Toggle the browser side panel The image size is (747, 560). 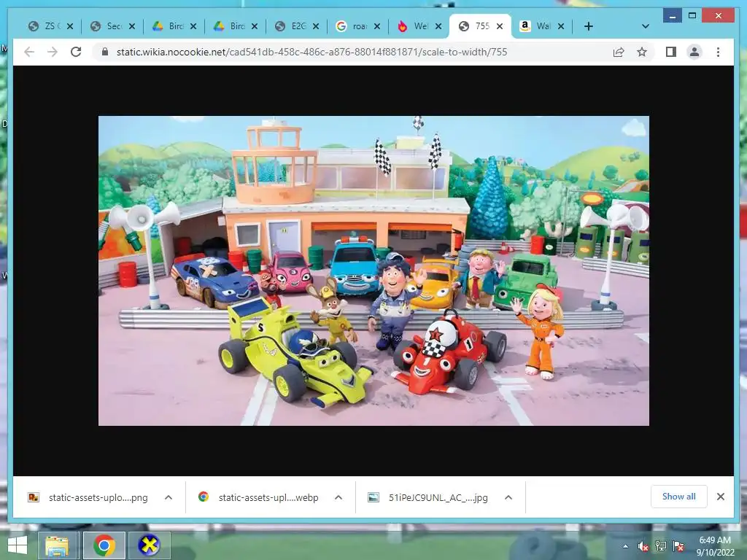tap(671, 52)
